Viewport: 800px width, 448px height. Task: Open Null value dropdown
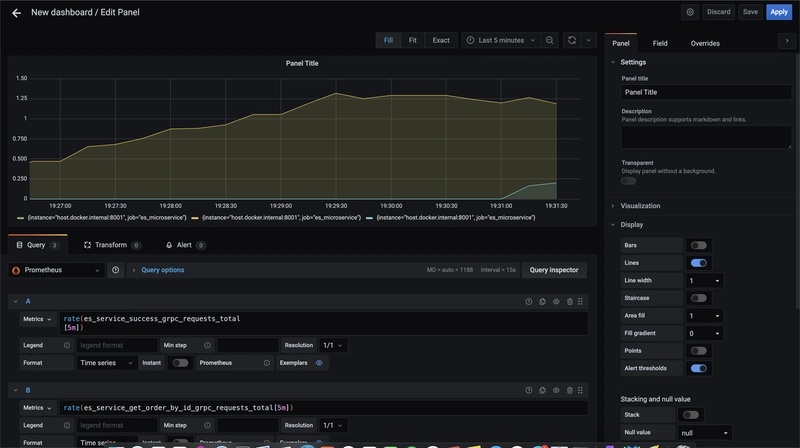point(704,433)
